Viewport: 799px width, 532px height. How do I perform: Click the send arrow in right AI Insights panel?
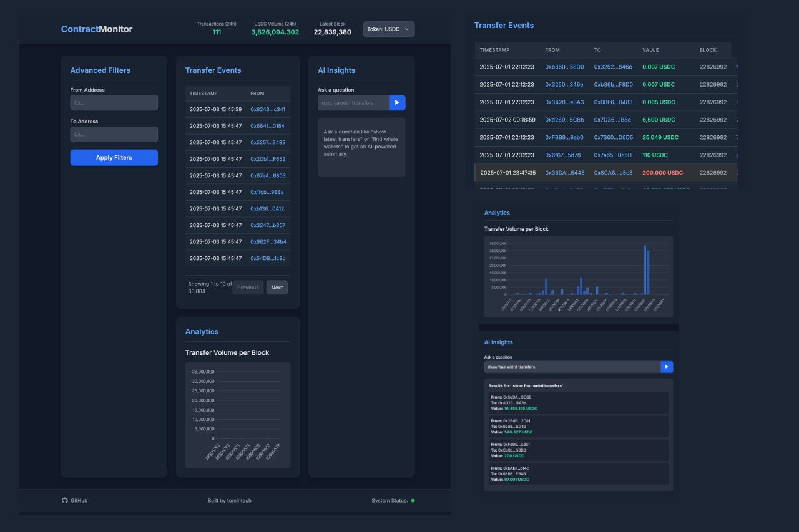tap(667, 367)
